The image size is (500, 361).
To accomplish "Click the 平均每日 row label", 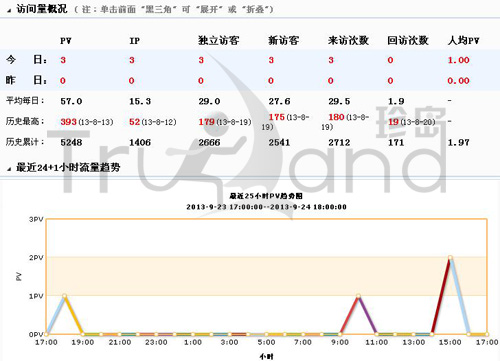I will point(25,100).
